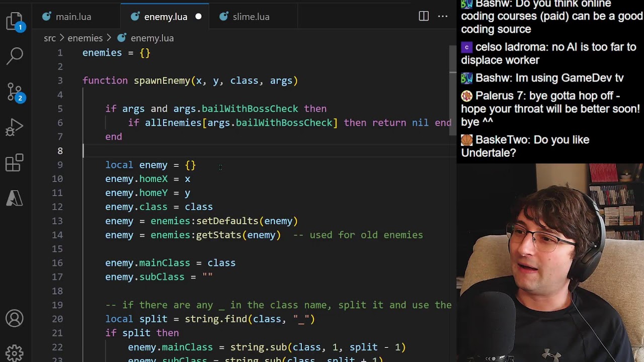Click 'setDefaults' on line 13
This screenshot has height=362, width=644.
227,221
